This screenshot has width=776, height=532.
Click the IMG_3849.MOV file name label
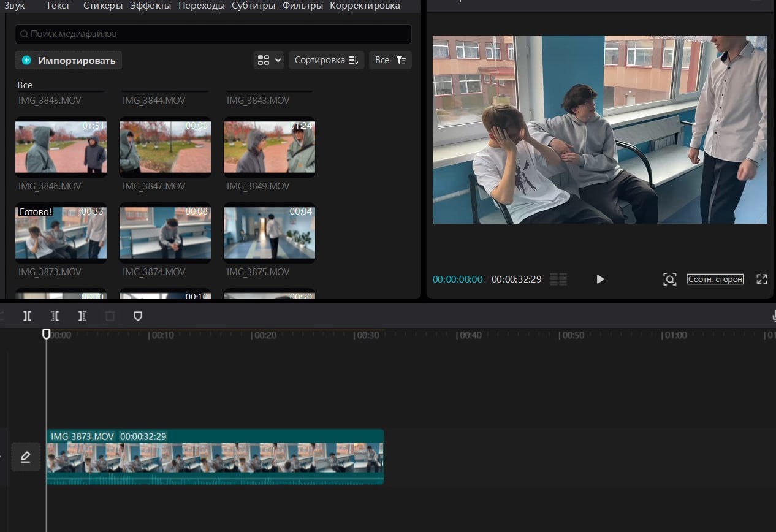click(258, 186)
